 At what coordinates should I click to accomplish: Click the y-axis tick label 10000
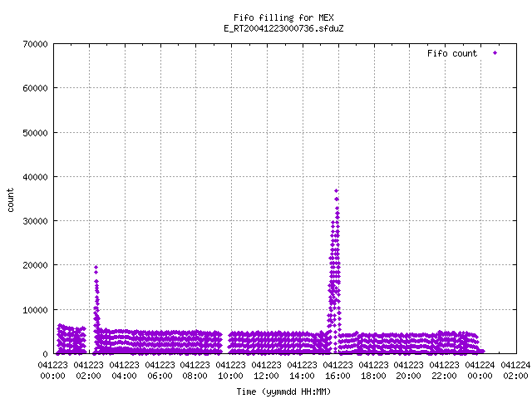click(35, 310)
